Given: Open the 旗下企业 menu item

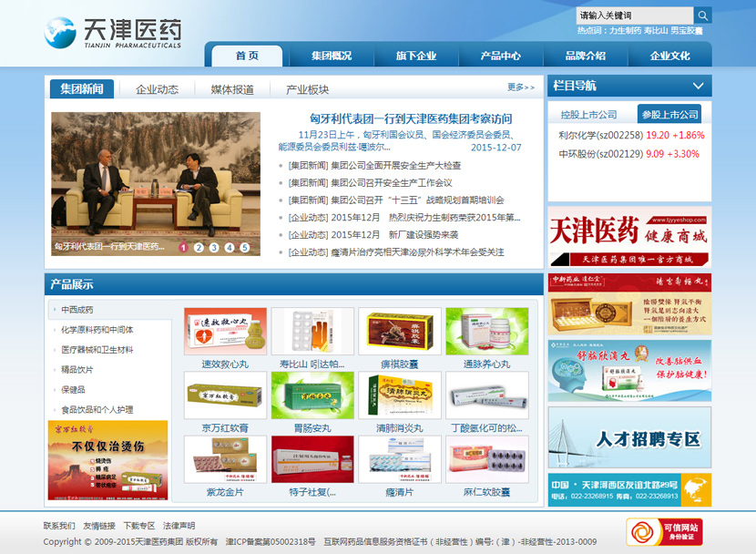Looking at the screenshot, I should [416, 56].
